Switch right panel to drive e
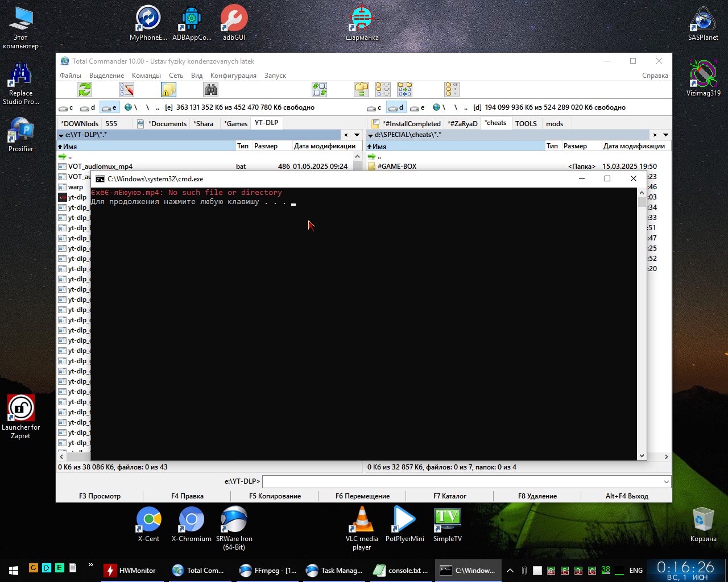 418,107
